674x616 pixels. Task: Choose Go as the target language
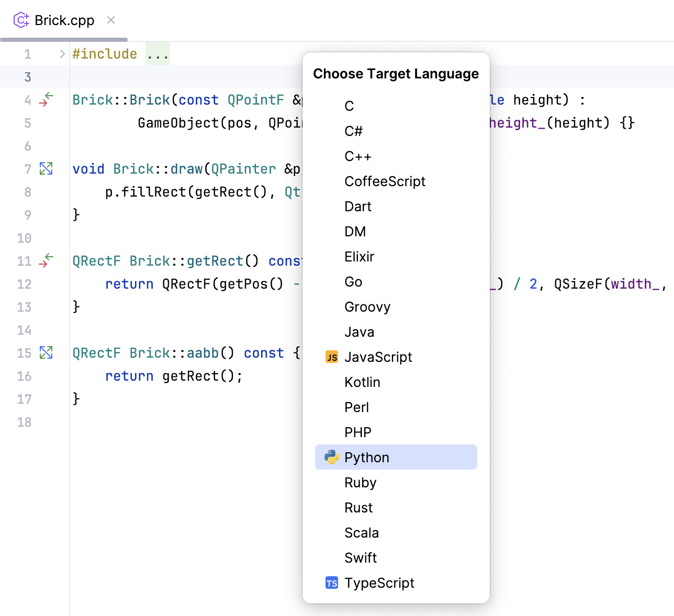click(353, 282)
